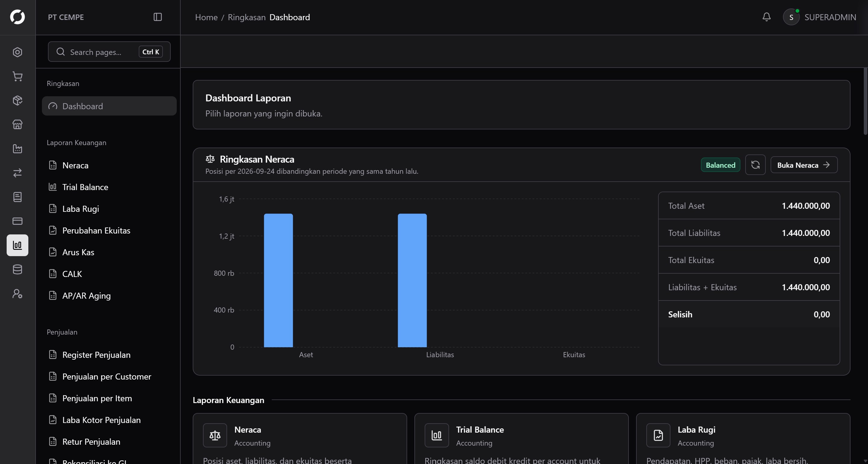Screen dimensions: 868x464
Task: Click the page vertical scrollbar
Action: pos(865,101)
